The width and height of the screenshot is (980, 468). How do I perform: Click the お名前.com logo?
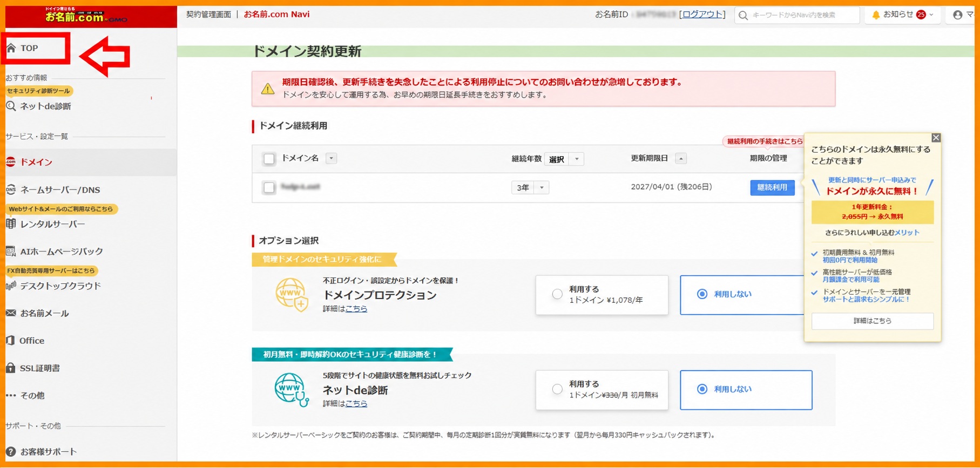coord(86,16)
